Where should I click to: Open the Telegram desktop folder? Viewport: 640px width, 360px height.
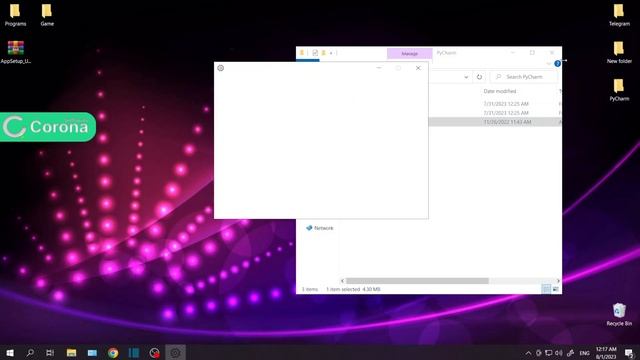[x=619, y=15]
